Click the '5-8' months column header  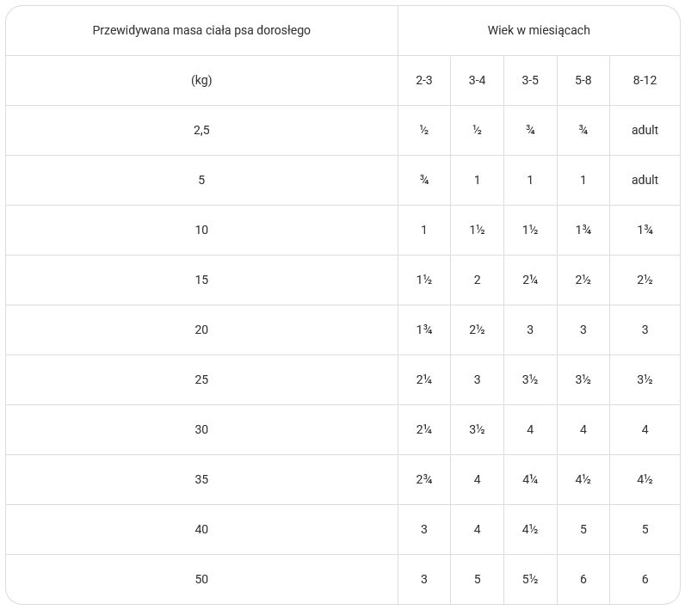(583, 80)
